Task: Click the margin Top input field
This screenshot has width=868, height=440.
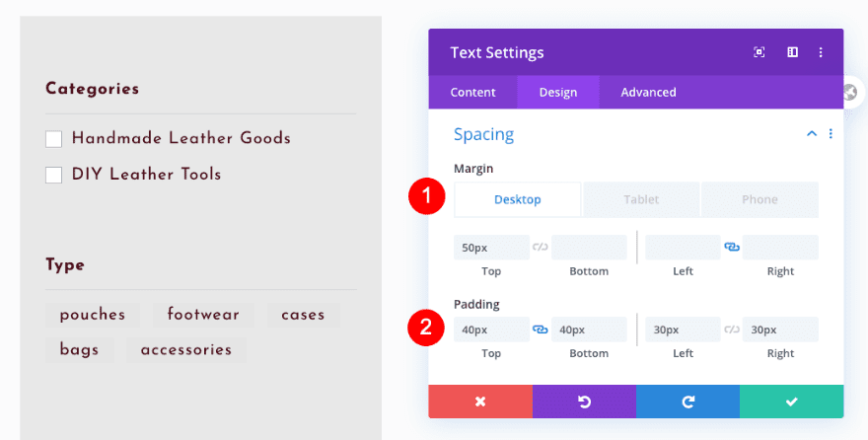Action: click(x=491, y=248)
